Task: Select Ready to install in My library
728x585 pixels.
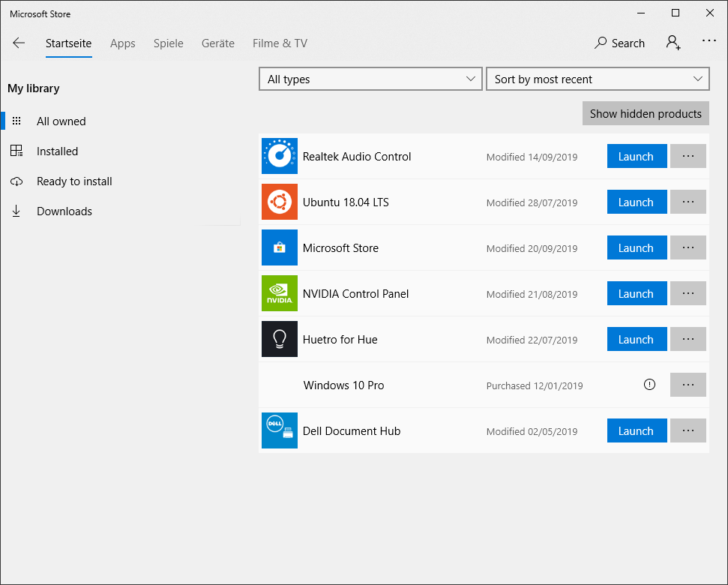Action: point(74,181)
